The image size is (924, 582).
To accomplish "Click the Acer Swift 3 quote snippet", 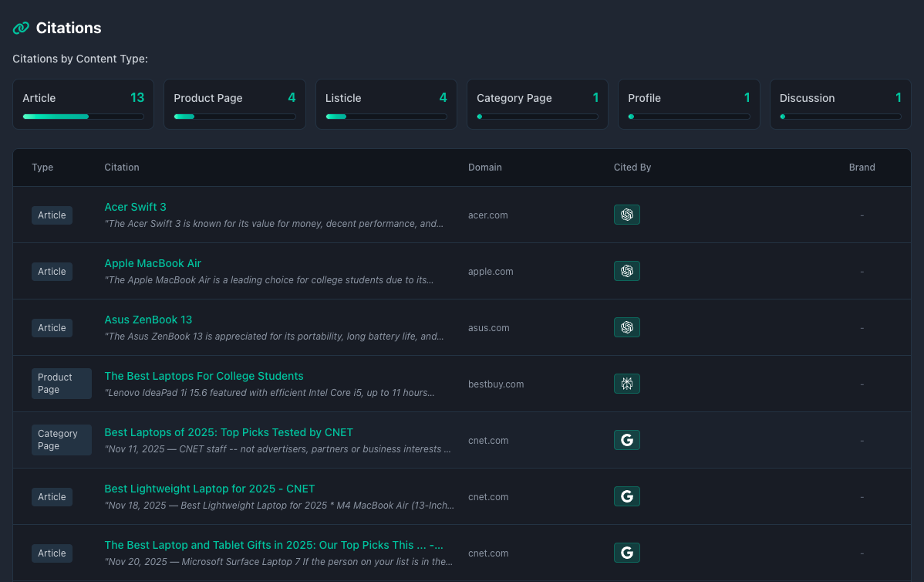I will coord(274,224).
